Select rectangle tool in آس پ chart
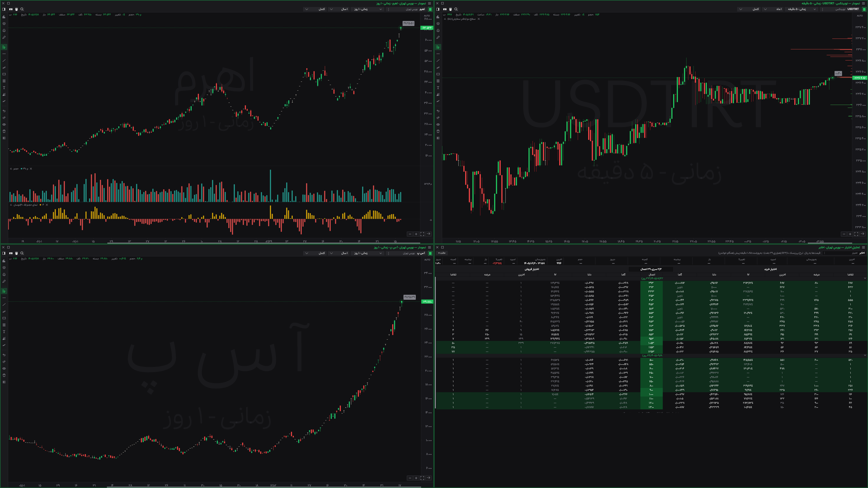This screenshot has width=868, height=488. point(4,318)
